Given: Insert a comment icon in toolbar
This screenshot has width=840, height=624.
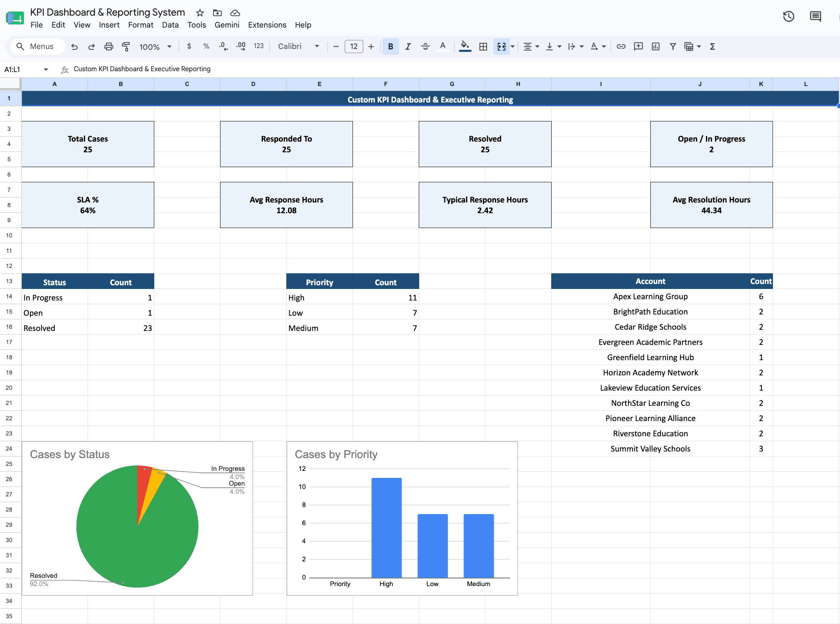Looking at the screenshot, I should click(x=638, y=47).
